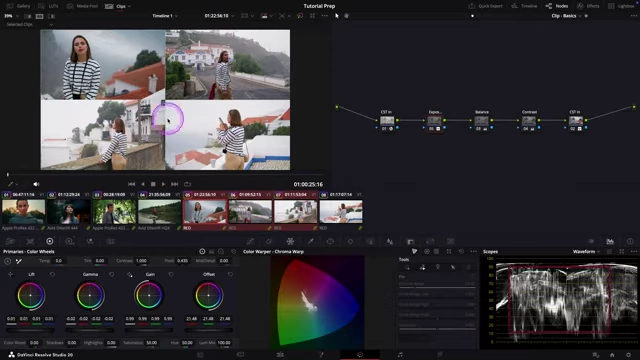Click the Gain white point picker
This screenshot has height=360, width=640.
[x=129, y=274]
